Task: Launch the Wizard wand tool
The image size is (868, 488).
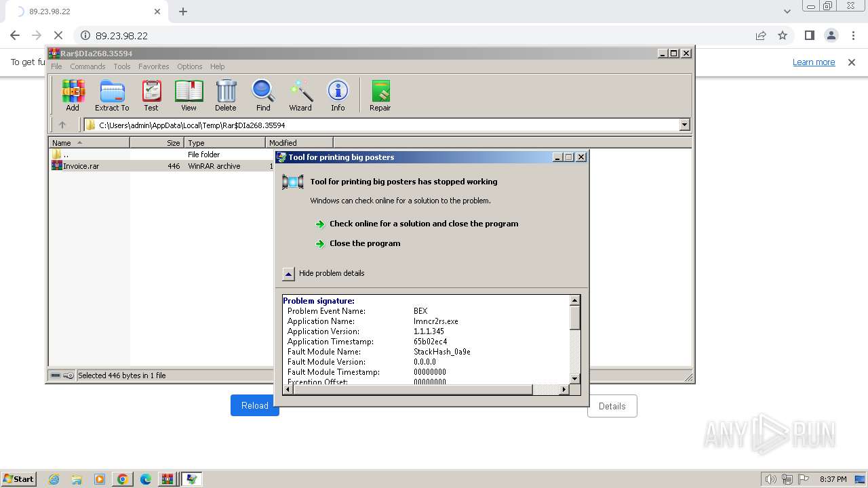Action: 300,95
